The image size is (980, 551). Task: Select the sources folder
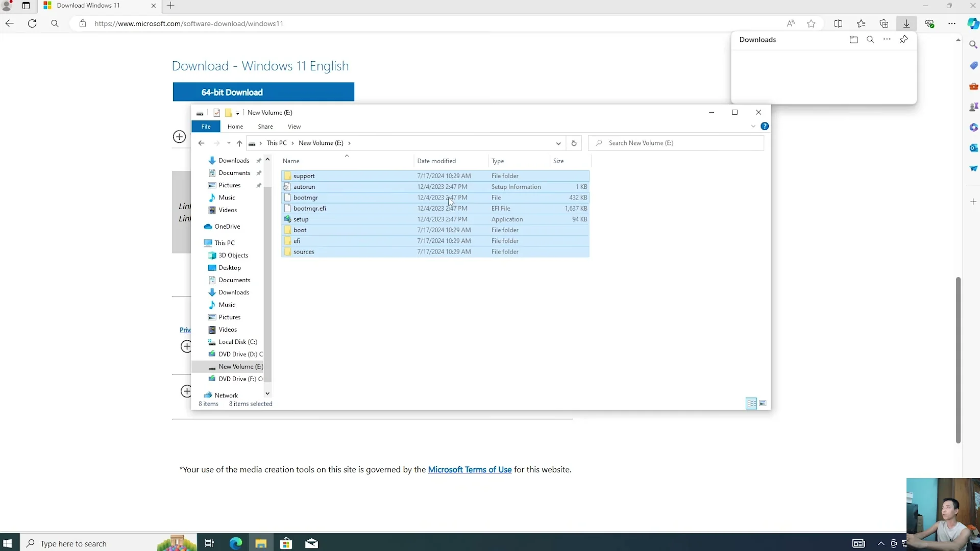click(435, 252)
